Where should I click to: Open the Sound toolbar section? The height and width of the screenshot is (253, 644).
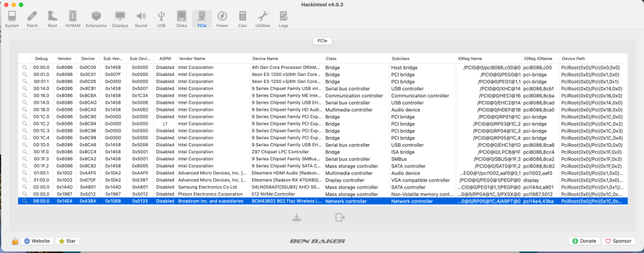(x=141, y=19)
